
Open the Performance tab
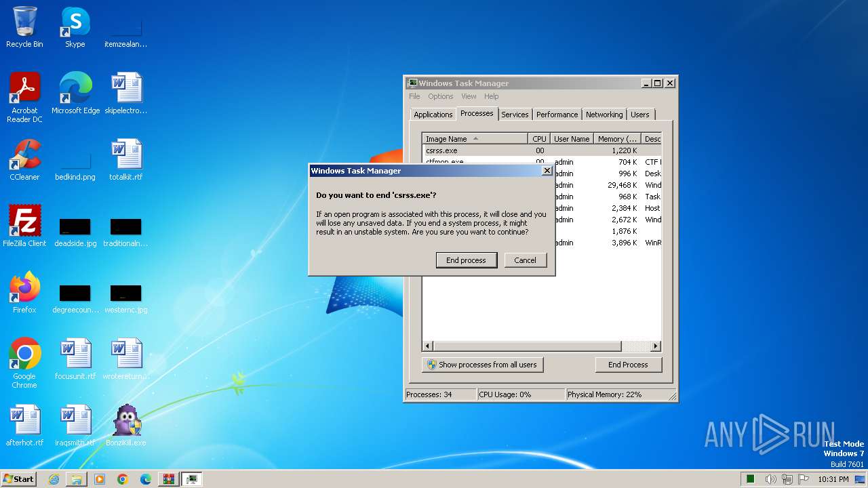pos(557,115)
